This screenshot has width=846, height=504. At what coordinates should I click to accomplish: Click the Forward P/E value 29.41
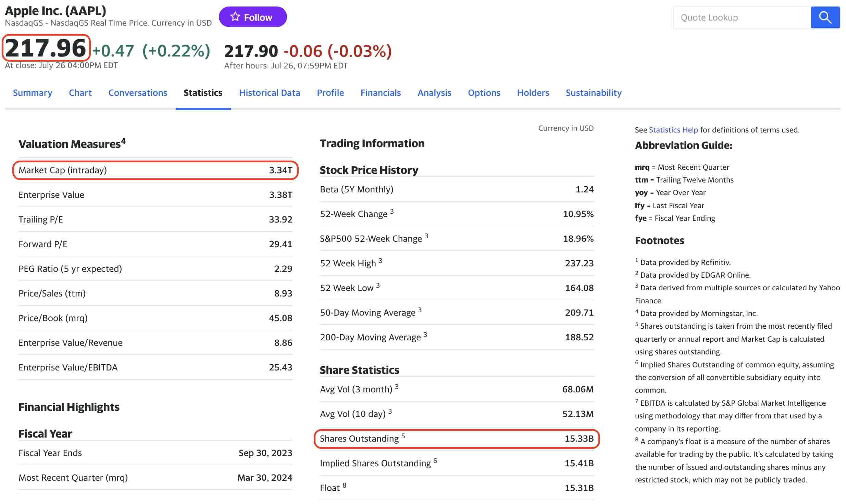click(x=281, y=244)
